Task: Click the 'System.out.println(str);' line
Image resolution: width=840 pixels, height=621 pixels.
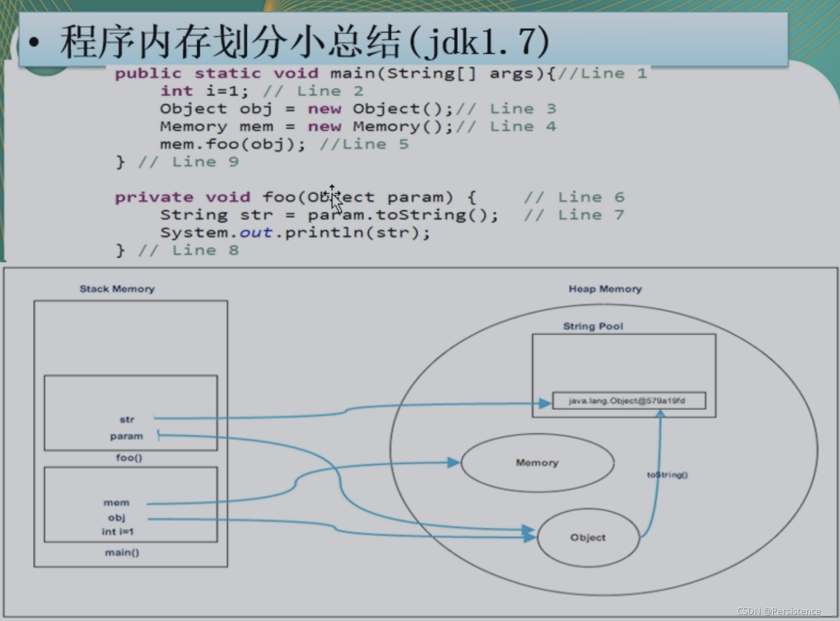Action: pos(295,233)
